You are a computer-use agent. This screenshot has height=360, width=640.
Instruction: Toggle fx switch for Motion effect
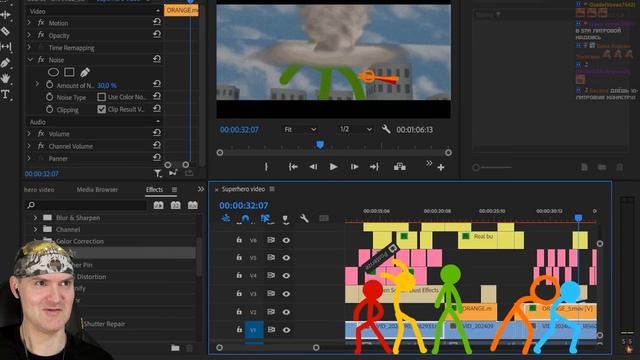pos(41,23)
